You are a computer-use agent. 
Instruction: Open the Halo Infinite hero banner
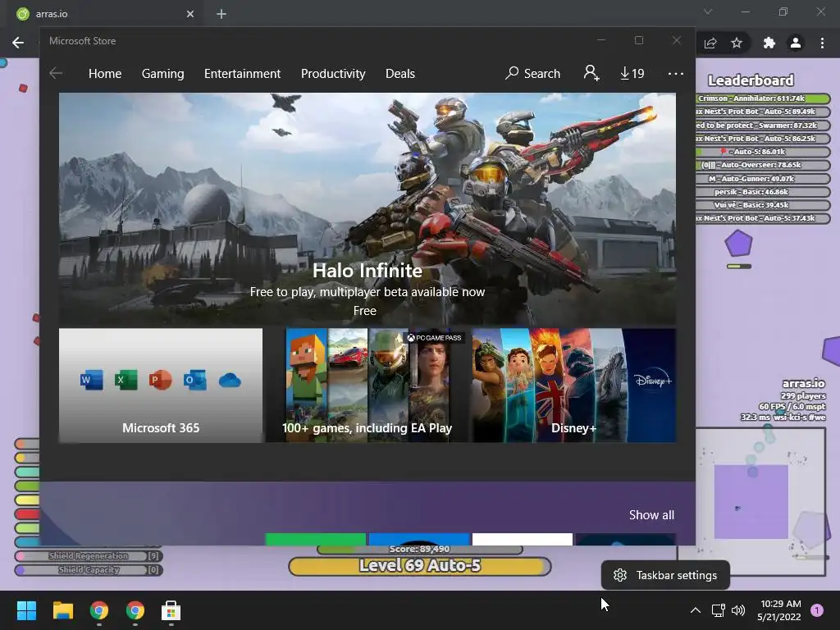coord(367,209)
